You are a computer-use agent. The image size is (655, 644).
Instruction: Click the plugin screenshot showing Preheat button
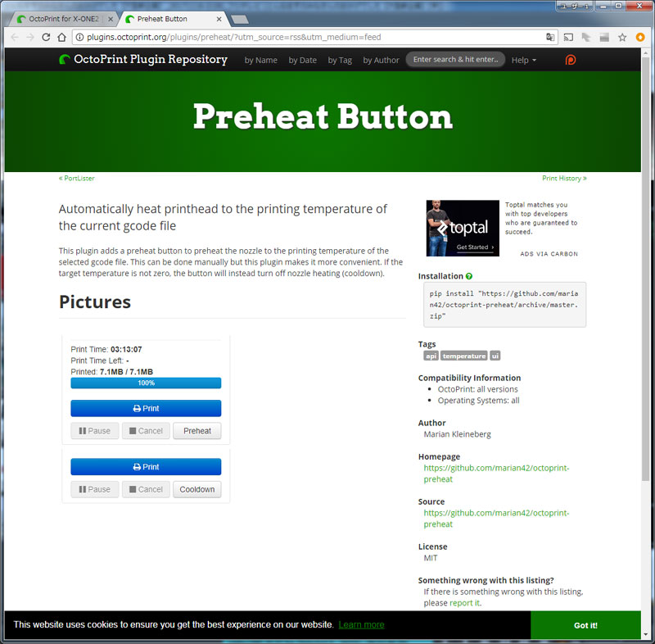click(146, 389)
